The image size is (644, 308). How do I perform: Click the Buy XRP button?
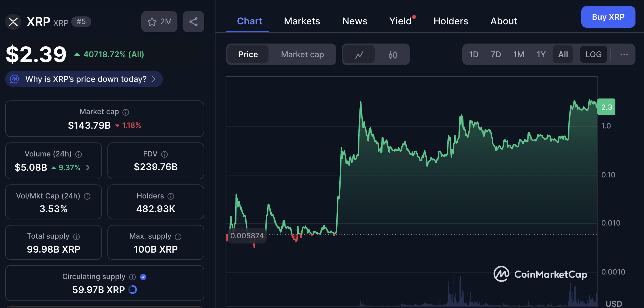[608, 17]
